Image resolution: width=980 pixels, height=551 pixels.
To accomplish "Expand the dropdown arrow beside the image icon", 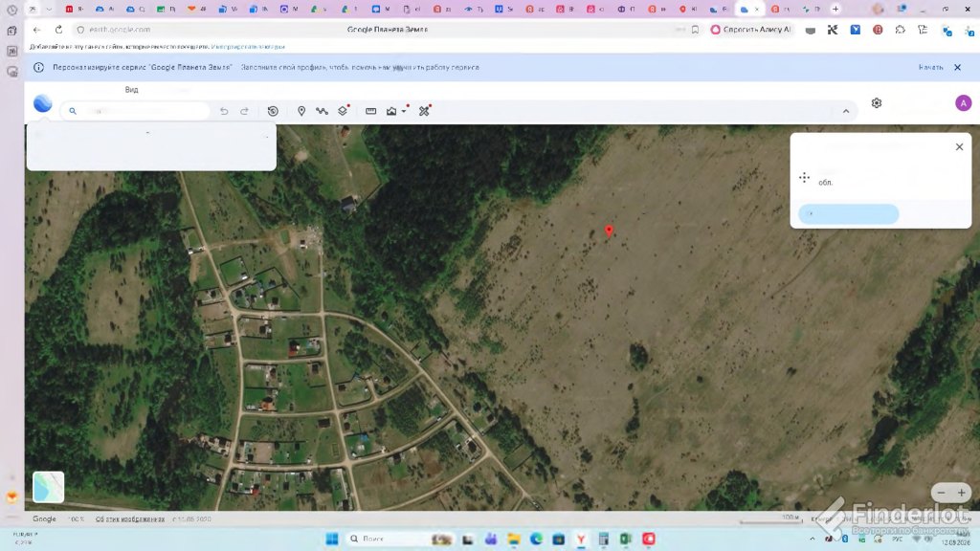I will [x=405, y=111].
